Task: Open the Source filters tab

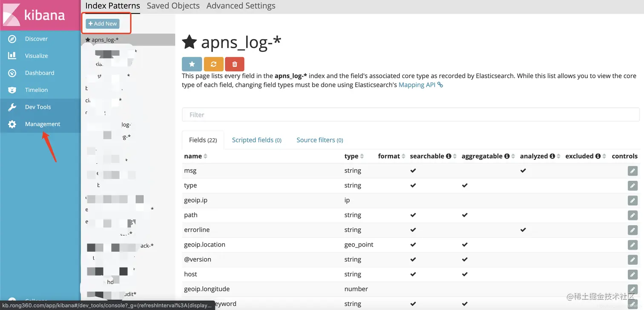Action: [320, 140]
